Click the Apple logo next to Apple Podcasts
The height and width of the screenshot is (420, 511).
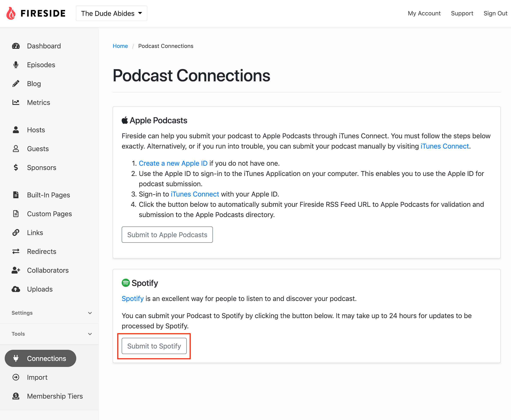tap(125, 120)
